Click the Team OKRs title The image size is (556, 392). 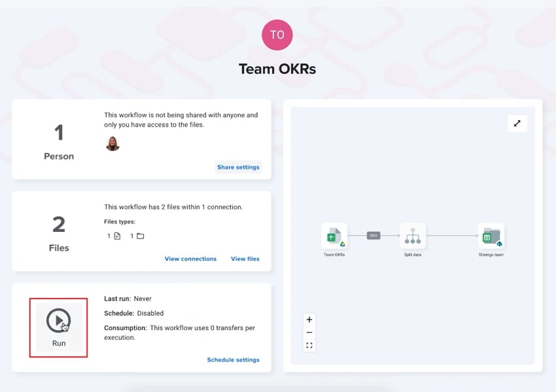(277, 69)
